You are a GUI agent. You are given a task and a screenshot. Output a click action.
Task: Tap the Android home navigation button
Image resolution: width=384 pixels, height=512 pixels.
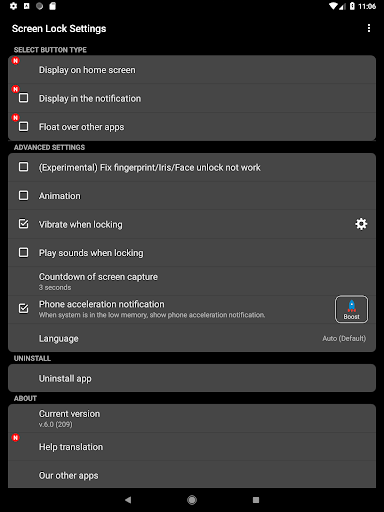coord(192,500)
